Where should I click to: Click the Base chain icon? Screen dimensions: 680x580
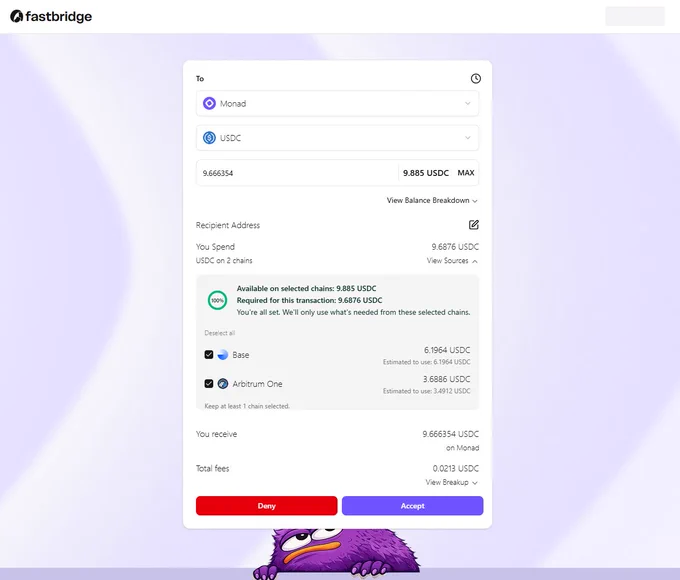222,355
